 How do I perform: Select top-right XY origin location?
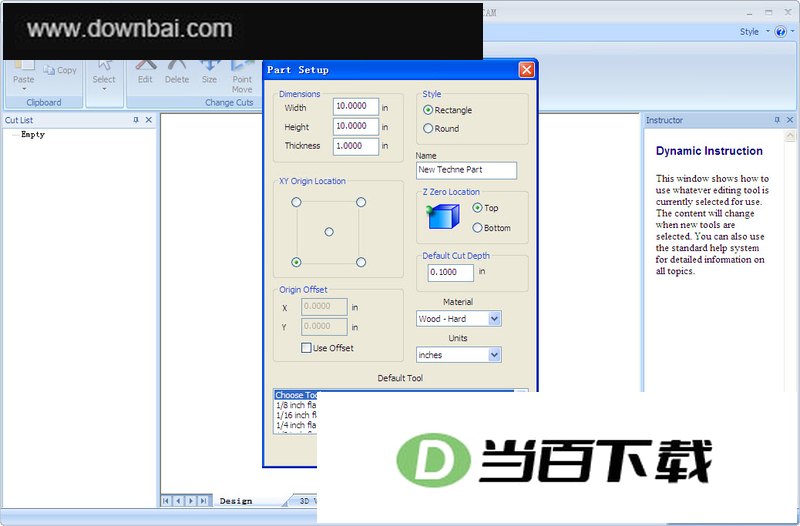[361, 203]
